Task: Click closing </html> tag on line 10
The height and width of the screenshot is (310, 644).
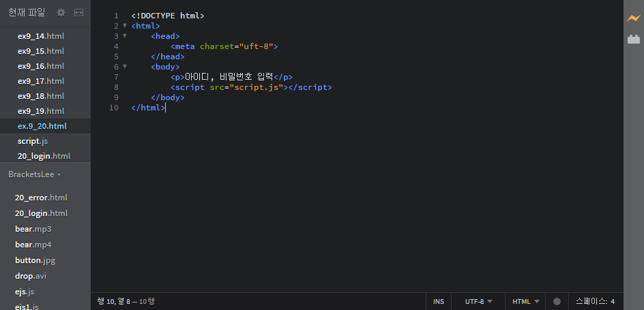Action: tap(148, 108)
